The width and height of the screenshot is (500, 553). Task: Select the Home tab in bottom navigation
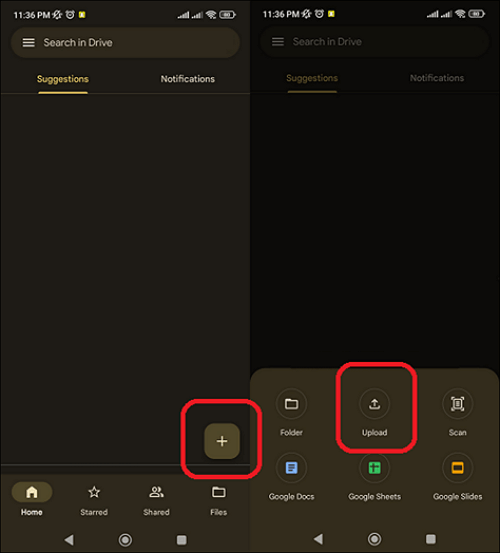click(32, 500)
